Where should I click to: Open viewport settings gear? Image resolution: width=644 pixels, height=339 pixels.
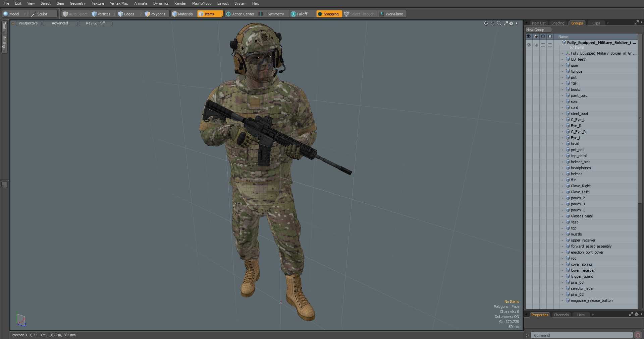(x=511, y=23)
